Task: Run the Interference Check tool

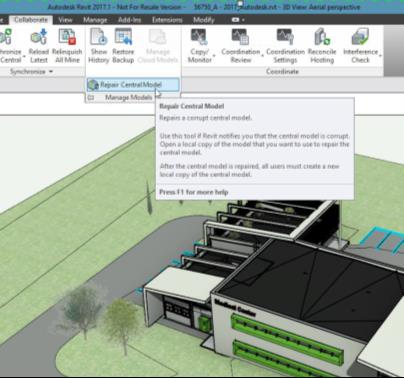Action: pos(360,45)
